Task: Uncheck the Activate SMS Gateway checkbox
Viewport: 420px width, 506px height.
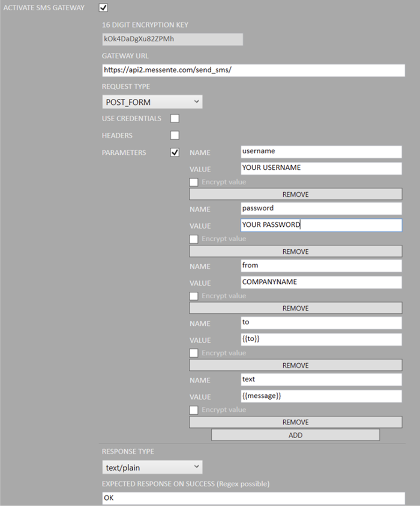Action: tap(103, 8)
